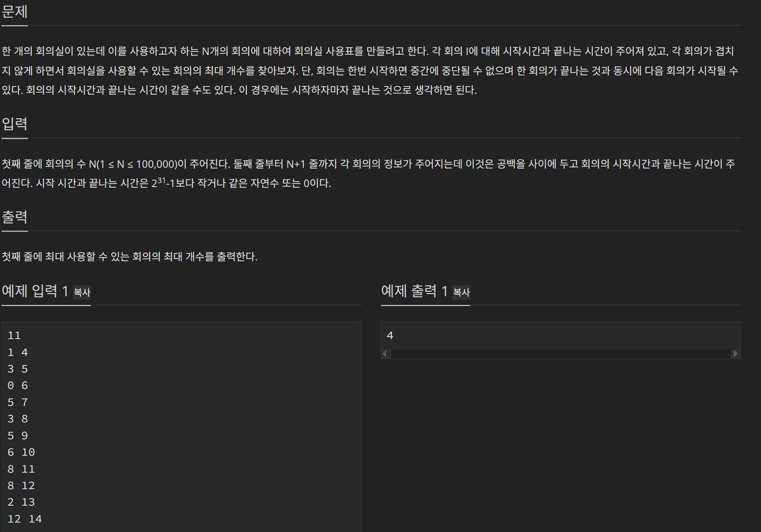Viewport: 761px width, 532px height.
Task: Click the sample output value "4"
Action: pos(390,336)
